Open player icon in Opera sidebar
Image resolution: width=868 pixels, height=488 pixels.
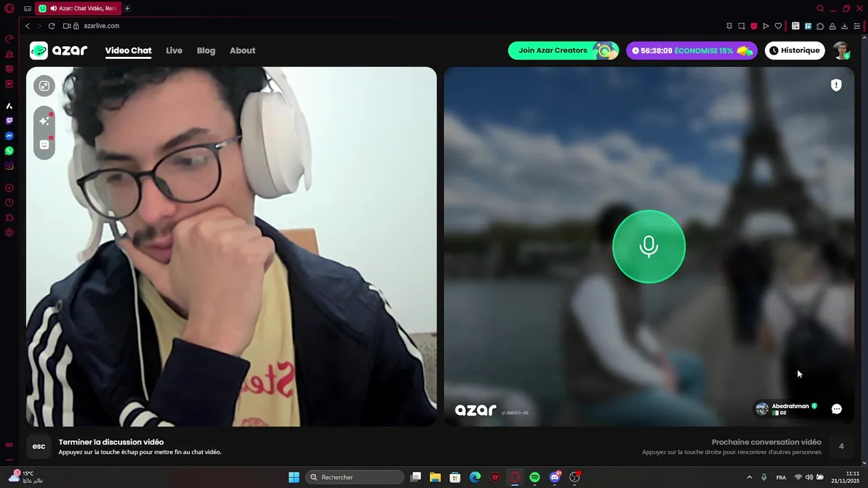(9, 188)
